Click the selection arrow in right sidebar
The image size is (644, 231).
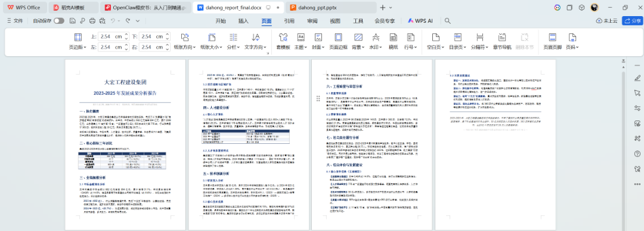637,93
